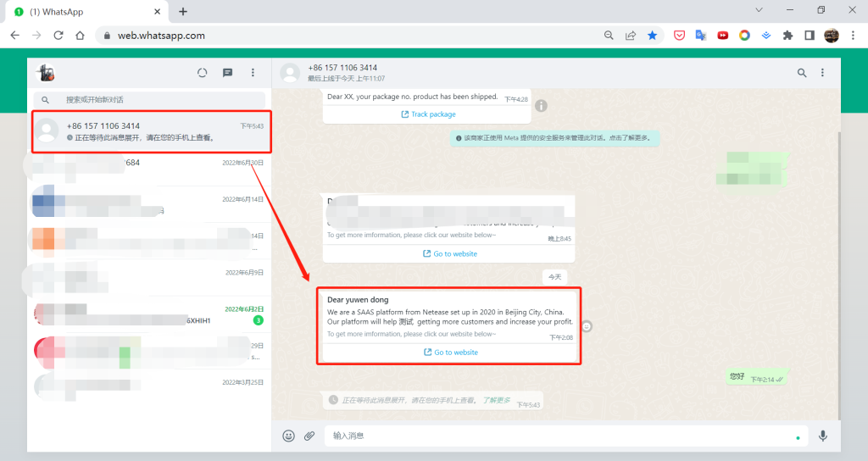Open the sidebar three-dot menu

pyautogui.click(x=253, y=73)
